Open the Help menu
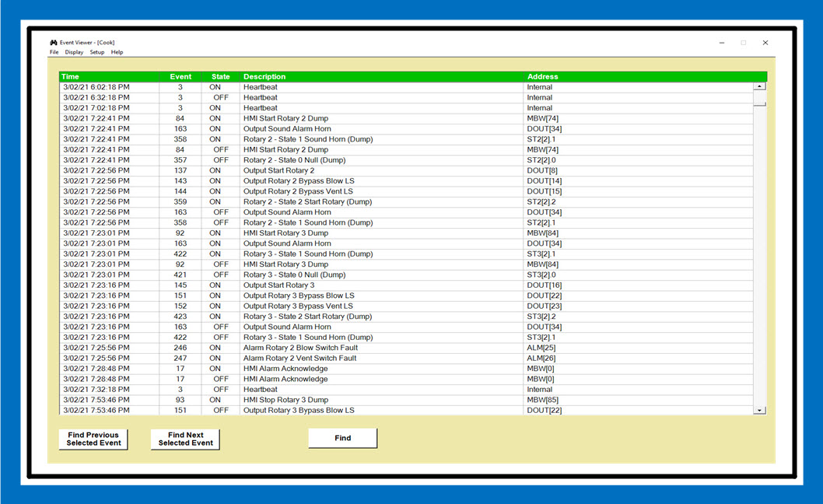823x504 pixels. 117,52
